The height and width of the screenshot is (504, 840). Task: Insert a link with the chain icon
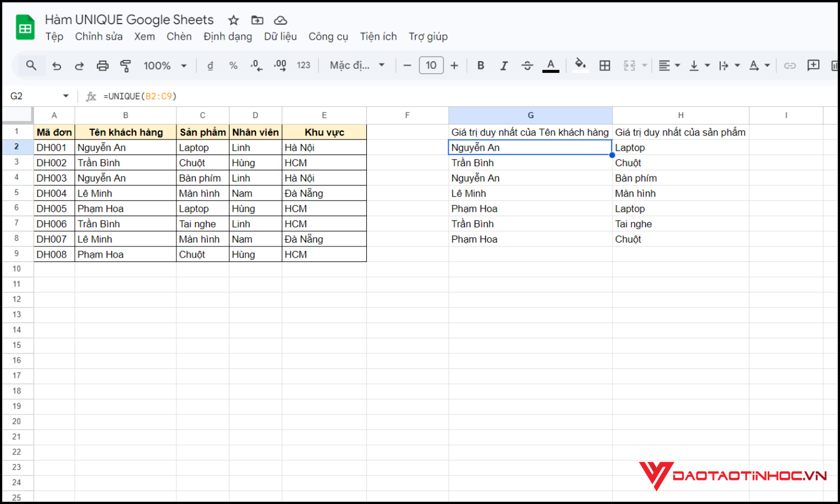(790, 65)
